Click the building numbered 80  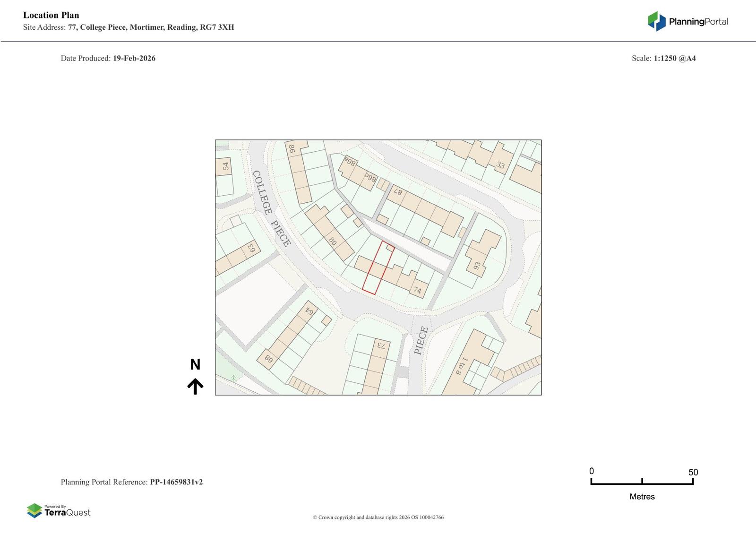333,241
